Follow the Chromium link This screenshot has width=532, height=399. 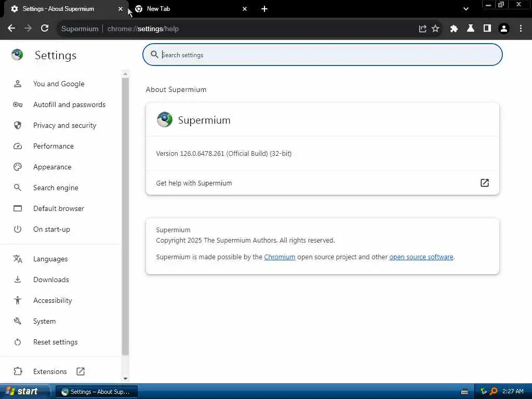pyautogui.click(x=280, y=257)
